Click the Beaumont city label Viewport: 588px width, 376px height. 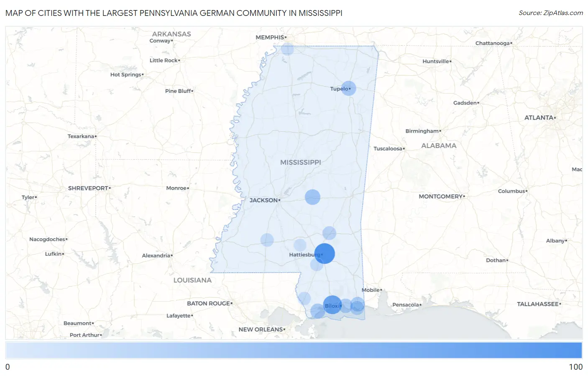pyautogui.click(x=77, y=323)
